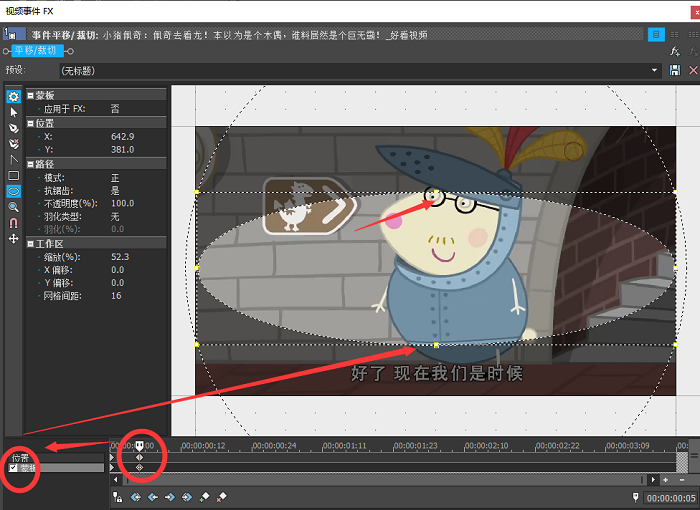The height and width of the screenshot is (510, 700).
Task: Click the timeline zoom in plus button
Action: pyautogui.click(x=666, y=480)
